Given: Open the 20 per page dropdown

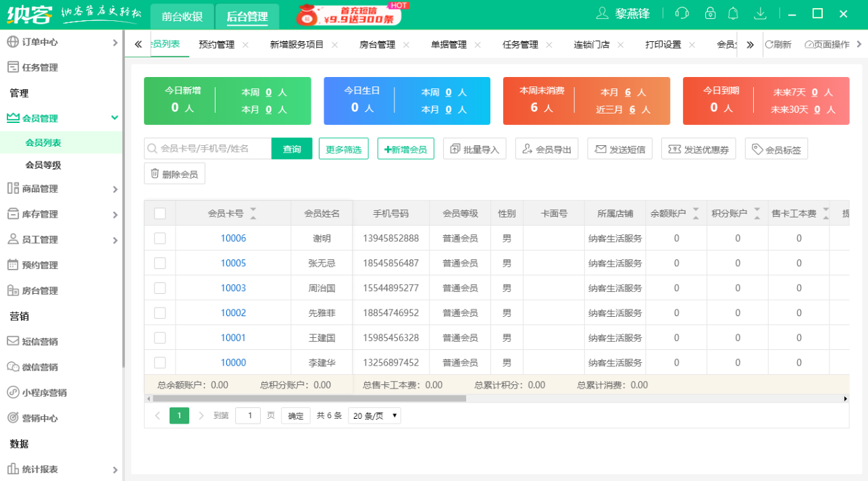Looking at the screenshot, I should tap(375, 415).
